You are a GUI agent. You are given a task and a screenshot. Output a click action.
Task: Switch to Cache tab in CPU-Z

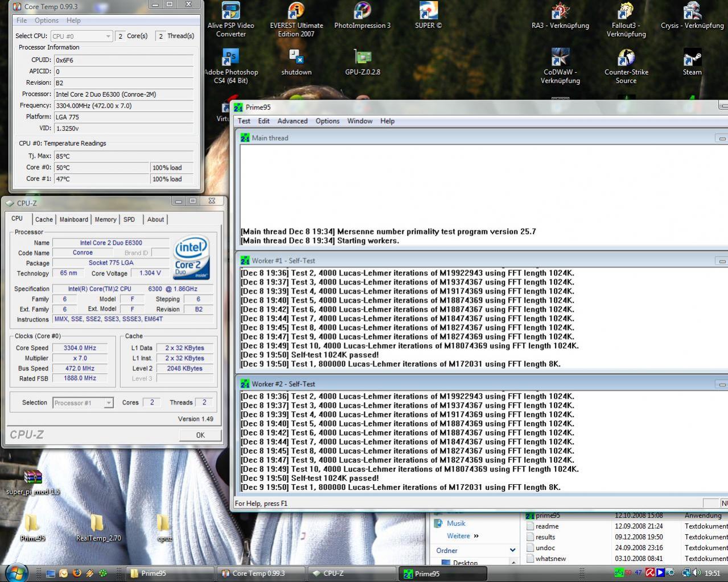(44, 220)
